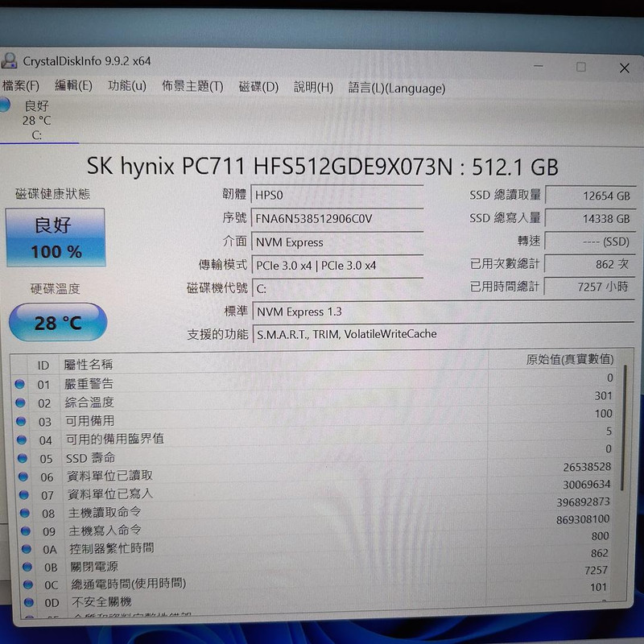Screen dimensions: 644x644
Task: Click the SSD total reads value 12654 GB
Action: coord(590,196)
